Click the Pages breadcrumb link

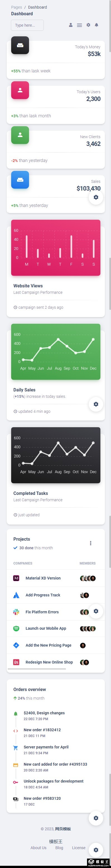click(x=16, y=7)
